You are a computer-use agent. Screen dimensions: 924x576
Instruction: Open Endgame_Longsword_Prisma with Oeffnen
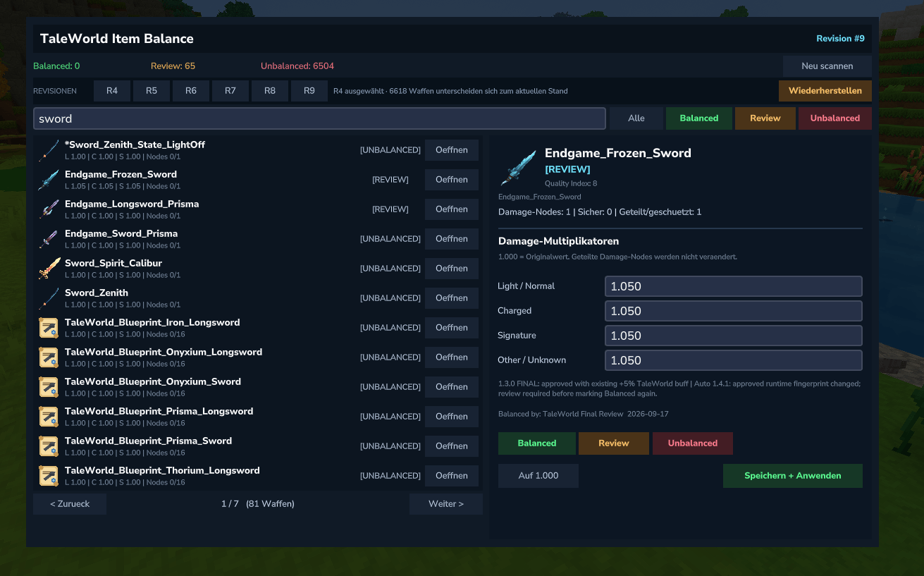[452, 209]
